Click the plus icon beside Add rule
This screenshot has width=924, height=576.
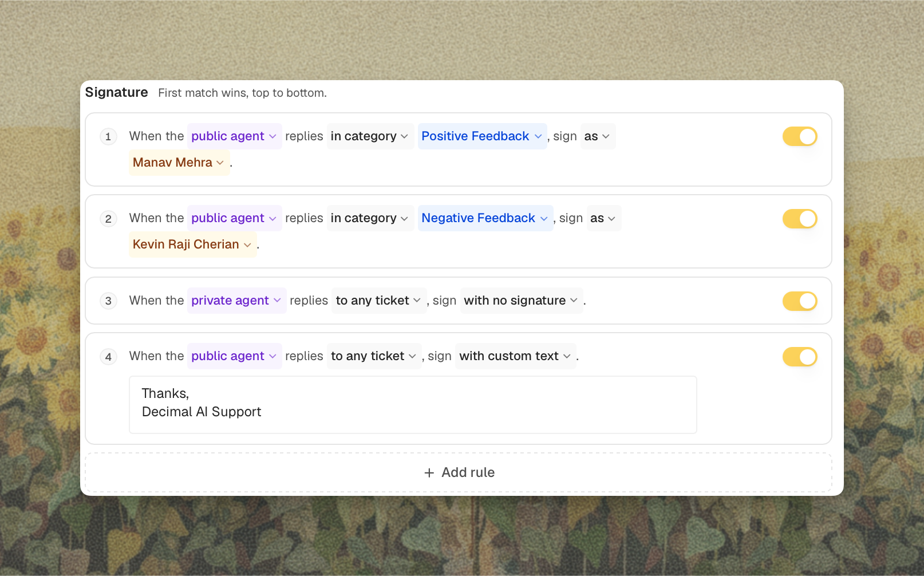(x=429, y=473)
